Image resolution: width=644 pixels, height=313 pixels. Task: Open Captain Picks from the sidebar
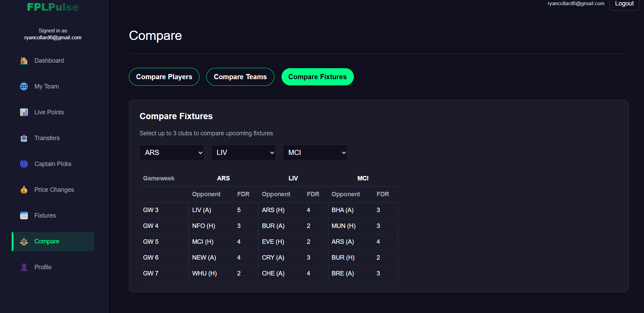53,164
